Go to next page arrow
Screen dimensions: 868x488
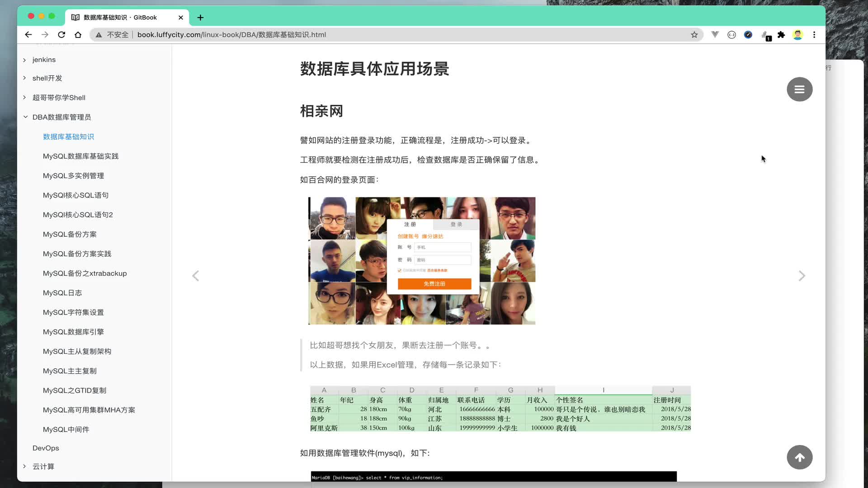(802, 276)
